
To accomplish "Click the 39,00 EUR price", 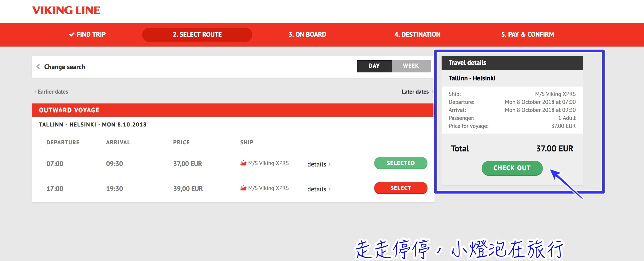I will pos(188,189).
